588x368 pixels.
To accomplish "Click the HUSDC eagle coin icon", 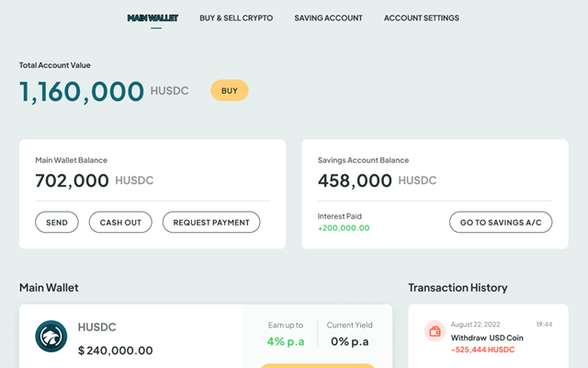I will pyautogui.click(x=51, y=336).
